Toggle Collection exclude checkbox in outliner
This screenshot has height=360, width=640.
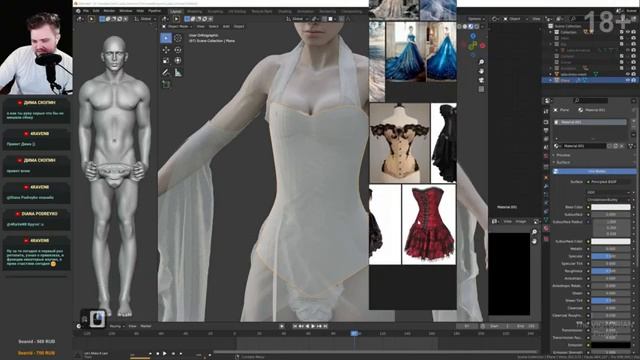tap(622, 32)
